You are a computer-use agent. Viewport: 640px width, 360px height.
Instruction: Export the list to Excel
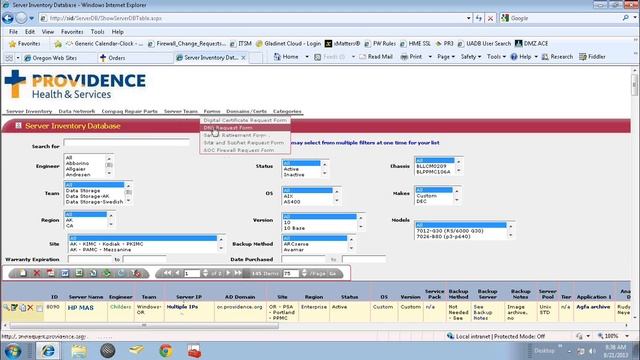click(79, 273)
